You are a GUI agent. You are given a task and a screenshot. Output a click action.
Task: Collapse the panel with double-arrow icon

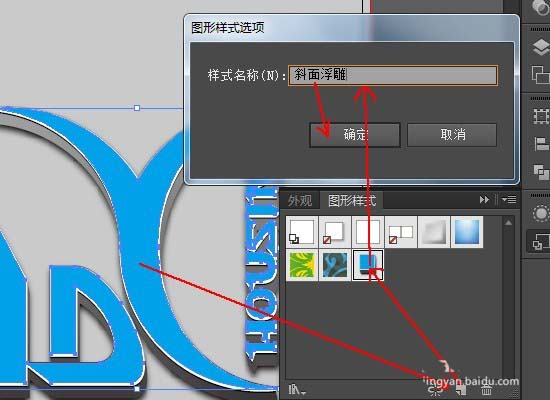click(x=484, y=200)
